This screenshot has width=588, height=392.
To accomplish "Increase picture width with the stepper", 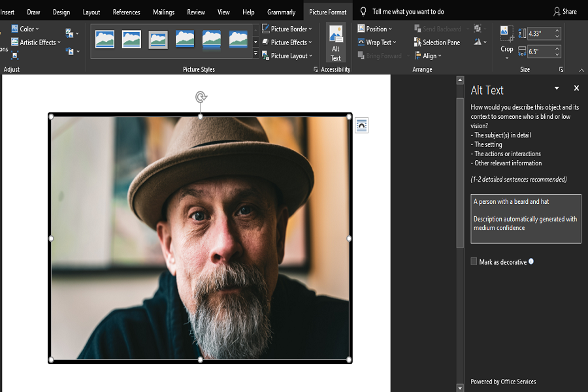I will point(557,48).
